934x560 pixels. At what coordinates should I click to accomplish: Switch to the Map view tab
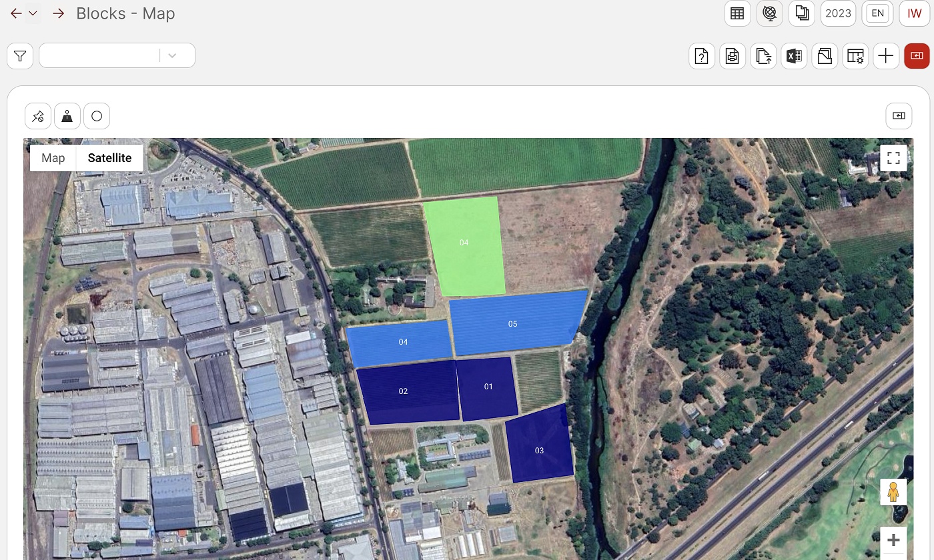[x=53, y=158]
